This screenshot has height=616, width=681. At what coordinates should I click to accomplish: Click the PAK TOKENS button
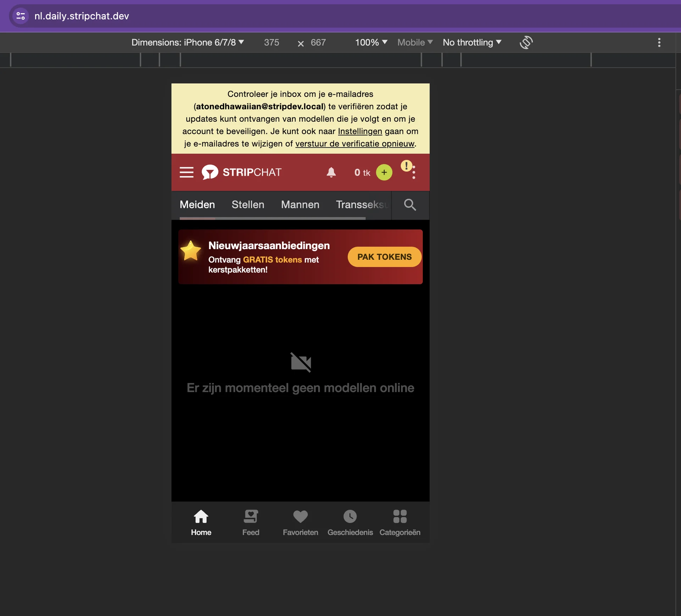coord(384,257)
